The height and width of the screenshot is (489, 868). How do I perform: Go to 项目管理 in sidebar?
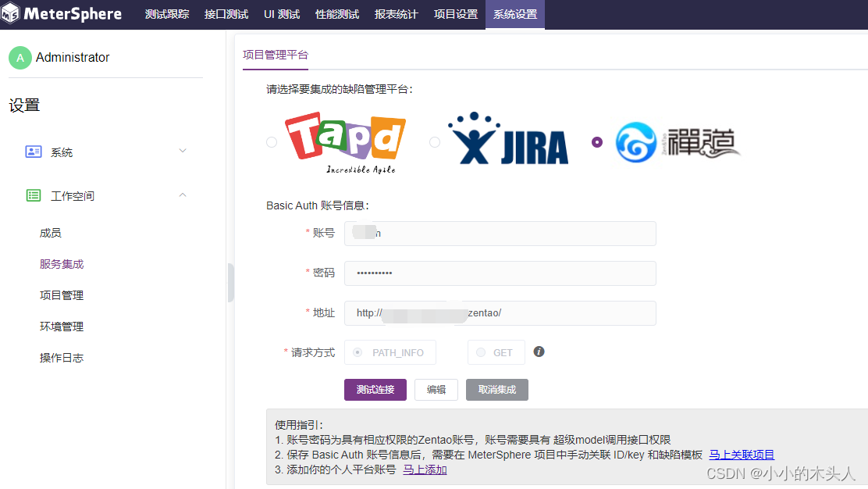pos(62,295)
